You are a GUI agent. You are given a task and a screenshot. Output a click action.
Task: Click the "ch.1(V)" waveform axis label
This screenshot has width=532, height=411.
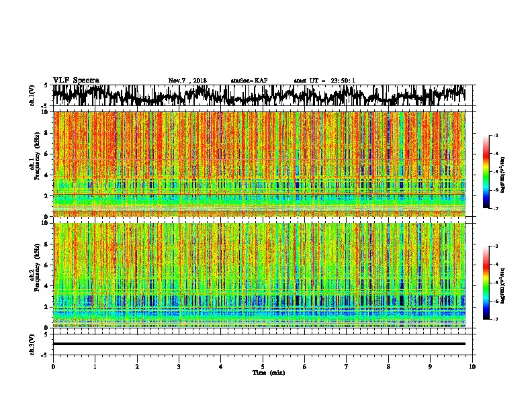32,95
